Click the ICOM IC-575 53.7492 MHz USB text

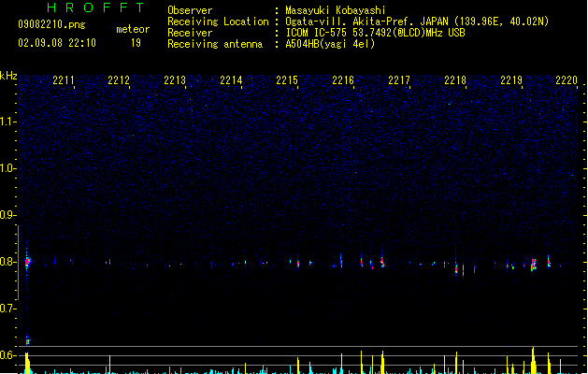tap(376, 33)
